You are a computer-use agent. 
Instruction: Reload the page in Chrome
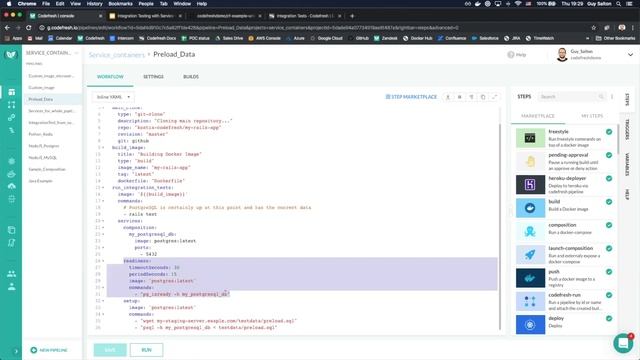pyautogui.click(x=29, y=28)
